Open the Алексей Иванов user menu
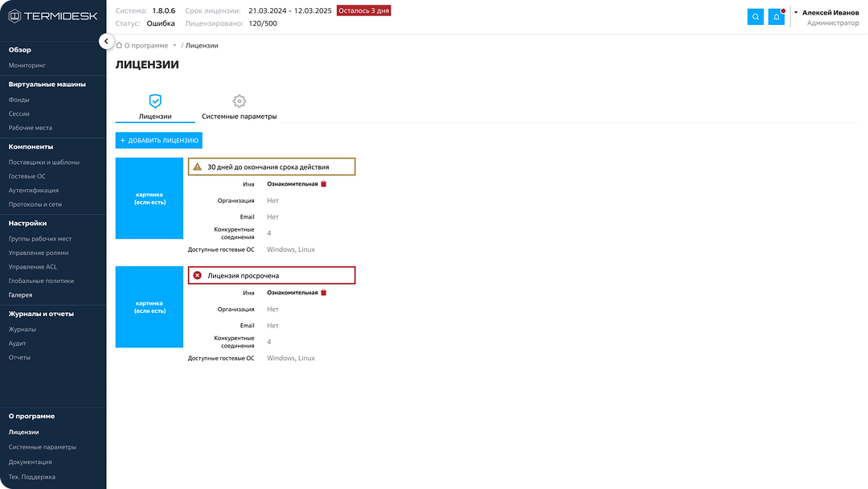Screen dimensions: 868x489 pyautogui.click(x=825, y=13)
